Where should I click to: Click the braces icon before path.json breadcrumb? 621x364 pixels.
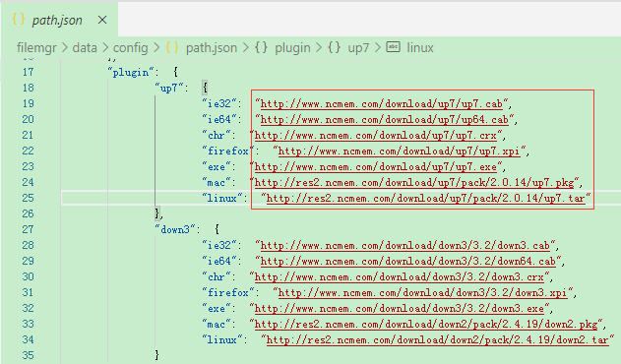click(172, 47)
